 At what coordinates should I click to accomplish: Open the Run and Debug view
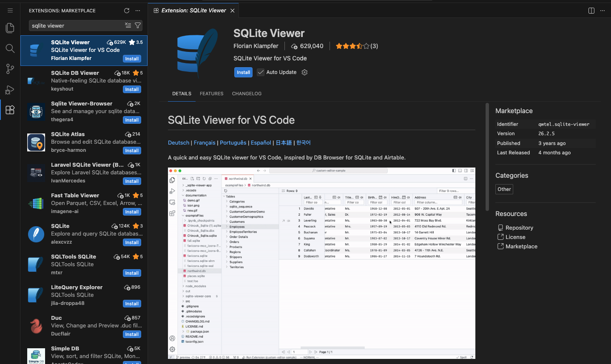tap(10, 89)
